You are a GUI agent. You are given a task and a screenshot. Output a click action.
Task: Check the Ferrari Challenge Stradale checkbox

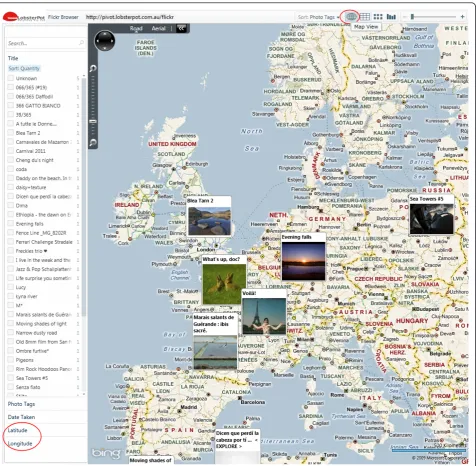(11, 242)
